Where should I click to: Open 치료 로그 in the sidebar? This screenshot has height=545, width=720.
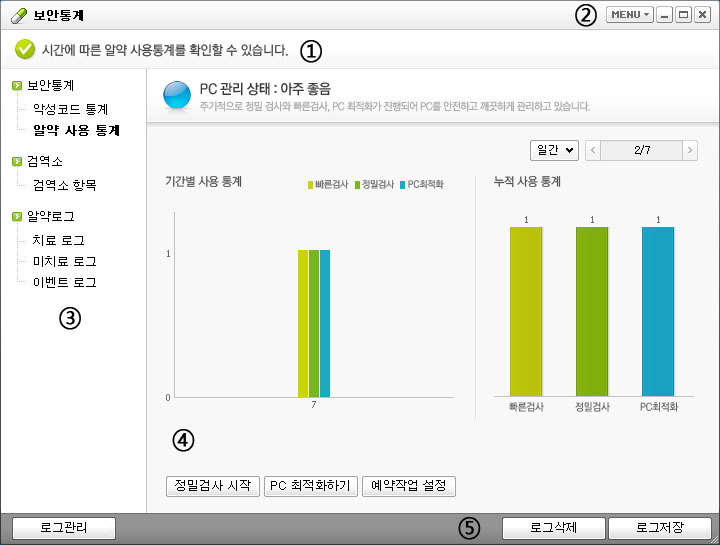59,240
